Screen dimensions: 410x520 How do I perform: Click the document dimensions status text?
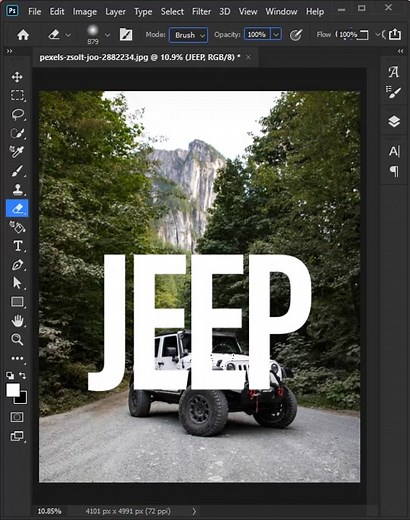click(x=128, y=511)
